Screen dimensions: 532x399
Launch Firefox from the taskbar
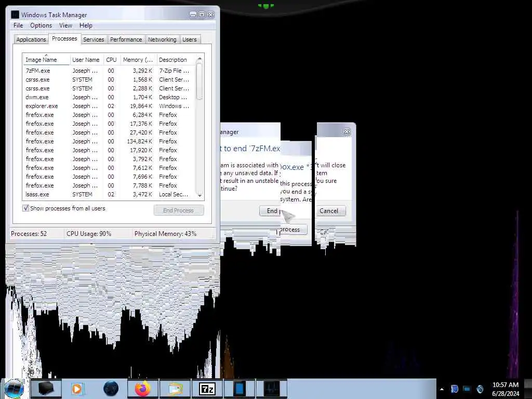tap(143, 389)
